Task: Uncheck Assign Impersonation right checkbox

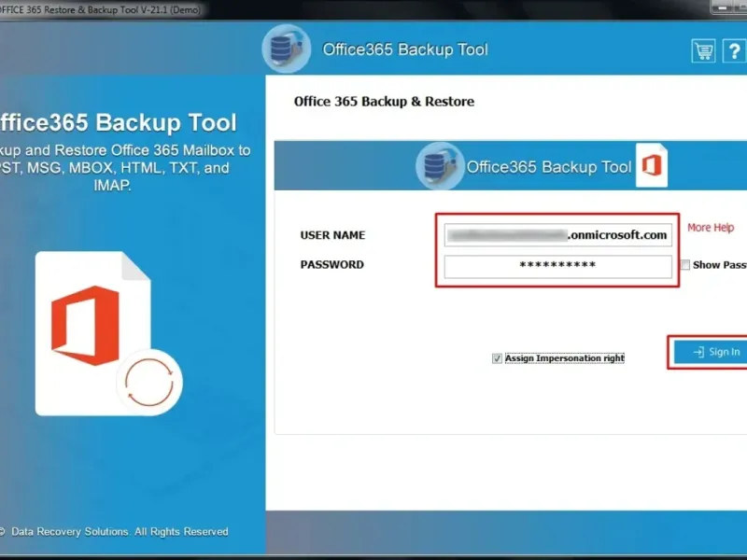Action: click(497, 358)
